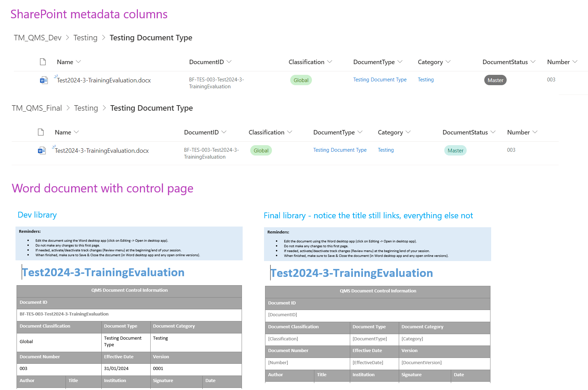Click the dark Master pill in TM_QMS_Dev row
The height and width of the screenshot is (390, 588).
495,80
